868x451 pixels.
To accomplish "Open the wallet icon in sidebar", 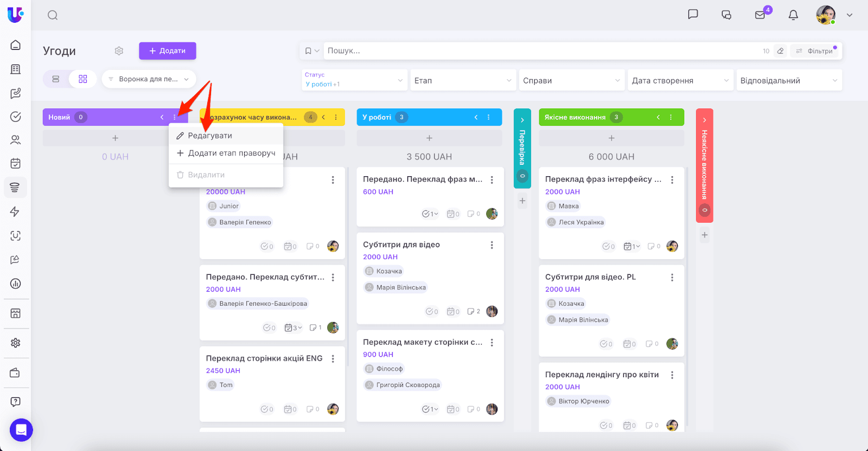I will [15, 373].
